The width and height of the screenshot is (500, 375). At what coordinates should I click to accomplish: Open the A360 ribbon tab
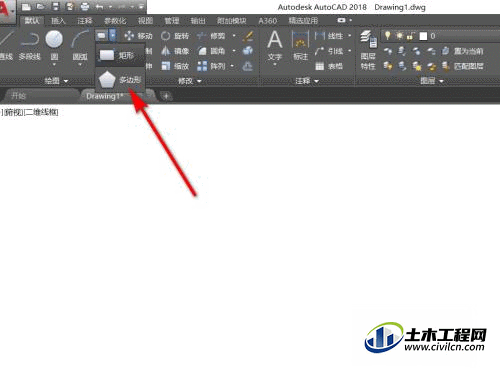pos(268,21)
